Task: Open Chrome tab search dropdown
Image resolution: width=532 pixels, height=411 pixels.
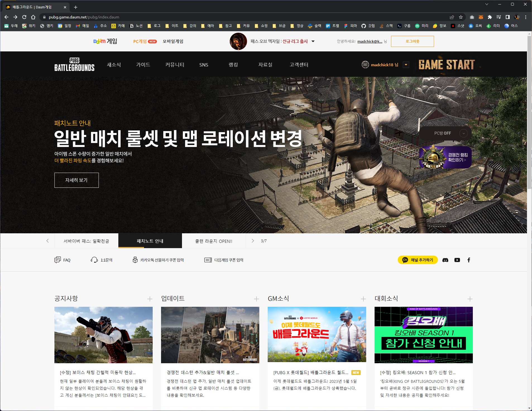Action: (487, 4)
